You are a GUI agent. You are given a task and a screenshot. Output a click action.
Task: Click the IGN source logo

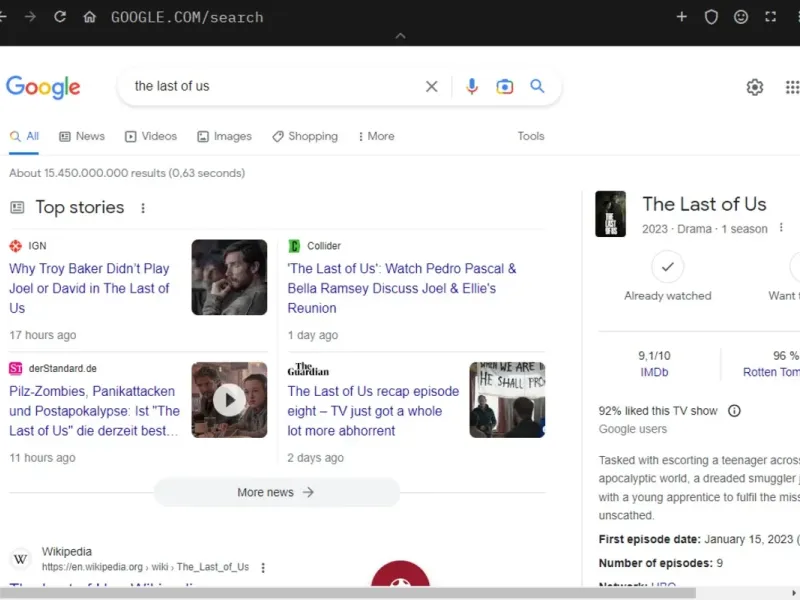pyautogui.click(x=15, y=246)
